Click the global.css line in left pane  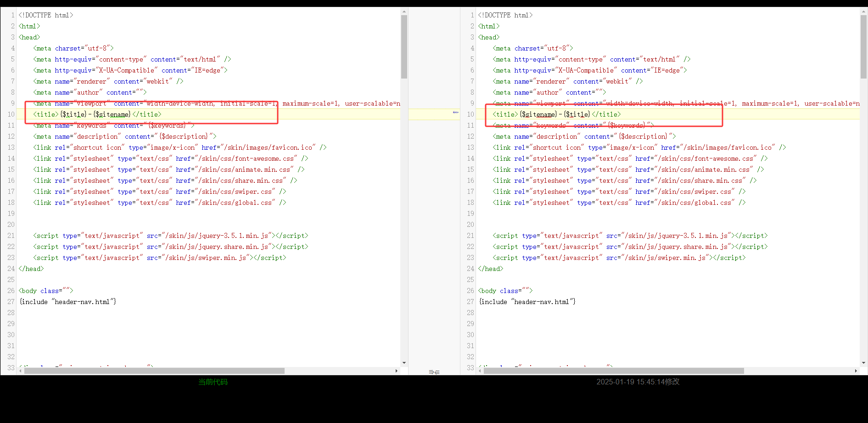(x=160, y=203)
